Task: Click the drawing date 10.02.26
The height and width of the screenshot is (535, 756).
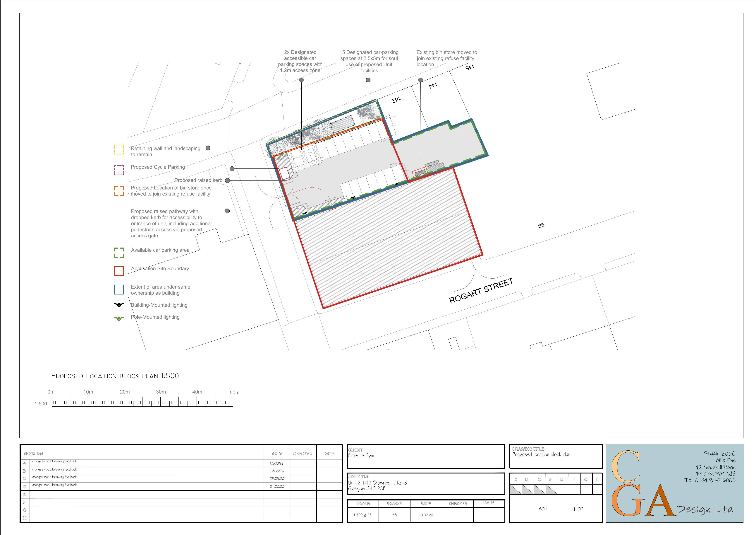Action: 426,514
